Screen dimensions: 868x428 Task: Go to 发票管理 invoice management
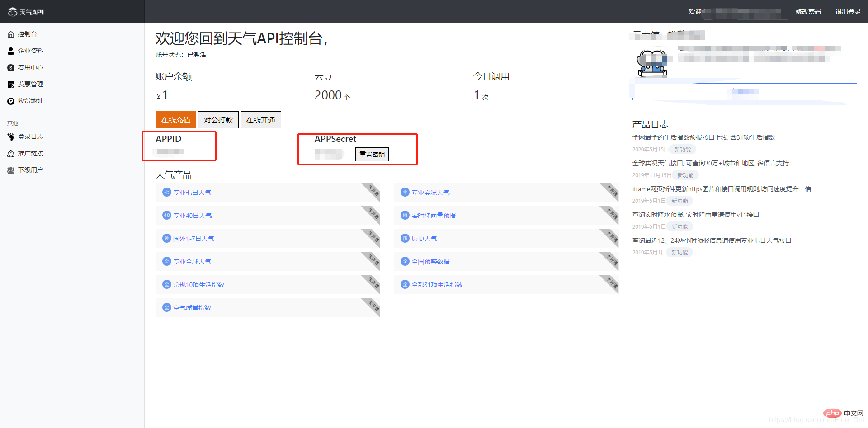(30, 84)
